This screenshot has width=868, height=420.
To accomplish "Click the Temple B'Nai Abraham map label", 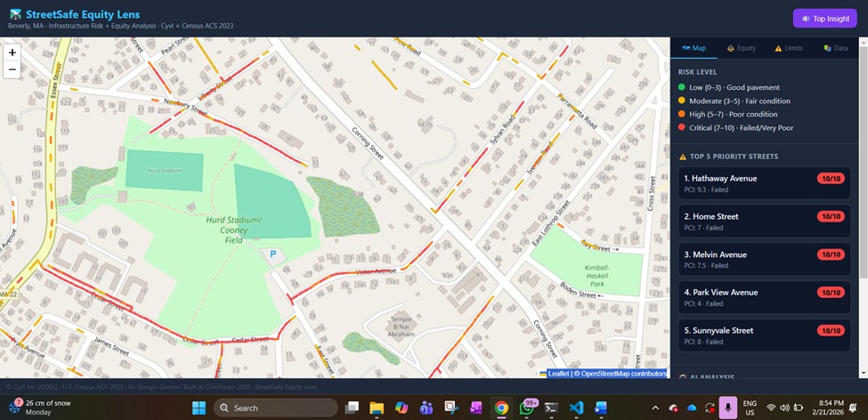I will point(402,327).
